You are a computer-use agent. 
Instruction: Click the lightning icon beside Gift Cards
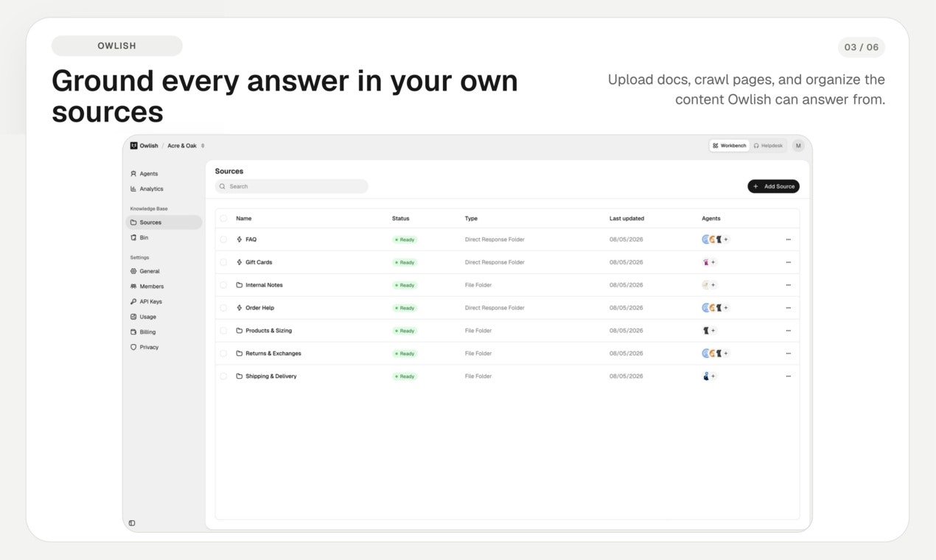click(240, 262)
